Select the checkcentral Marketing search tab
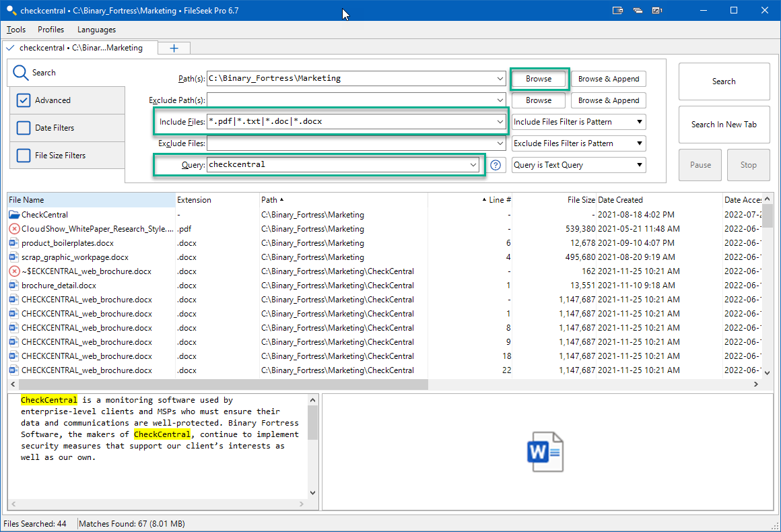781x532 pixels. 80,48
